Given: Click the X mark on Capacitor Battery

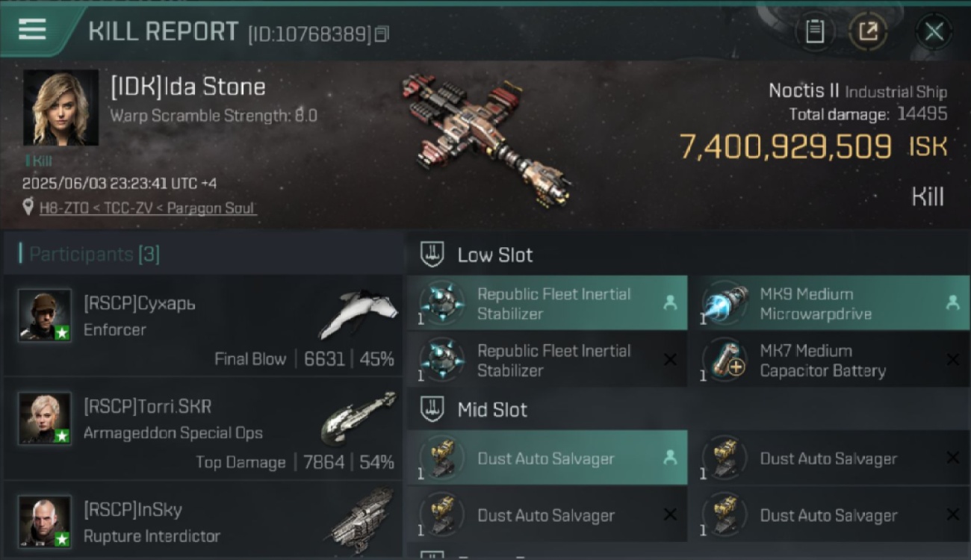Looking at the screenshot, I should coord(953,360).
